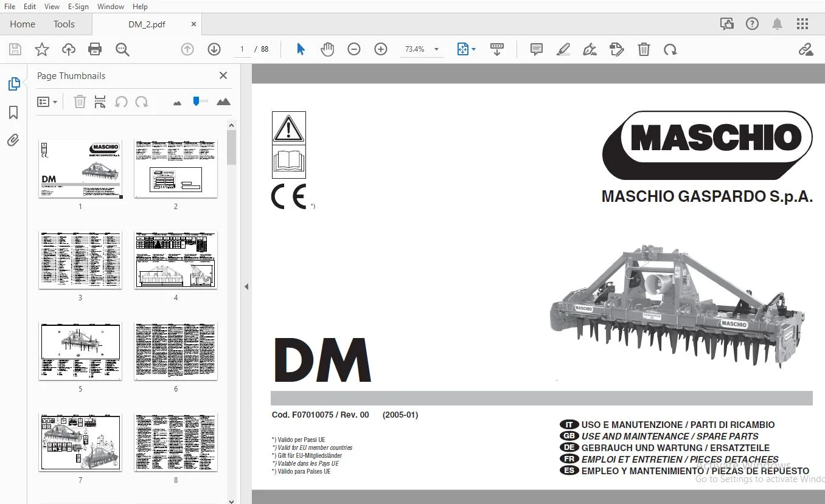
Task: Switch to the Tools tab
Action: 64,24
